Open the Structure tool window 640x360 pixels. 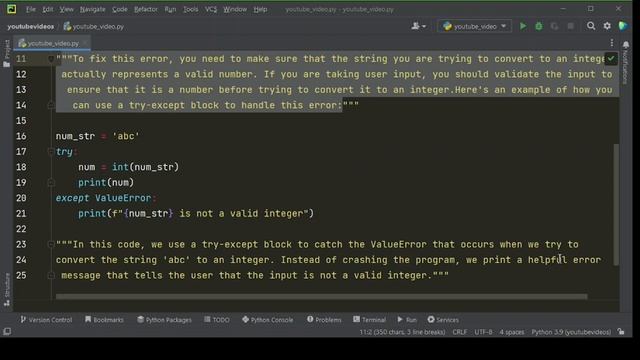(x=7, y=289)
